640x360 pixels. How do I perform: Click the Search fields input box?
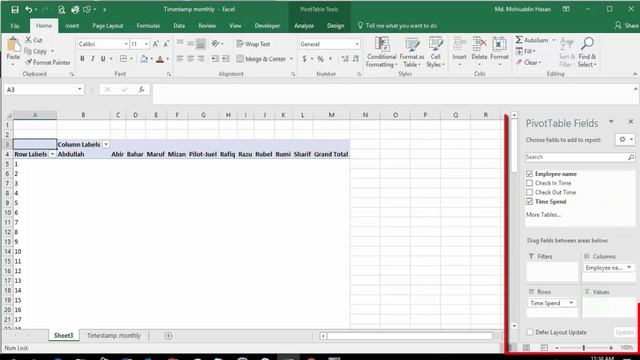click(580, 157)
